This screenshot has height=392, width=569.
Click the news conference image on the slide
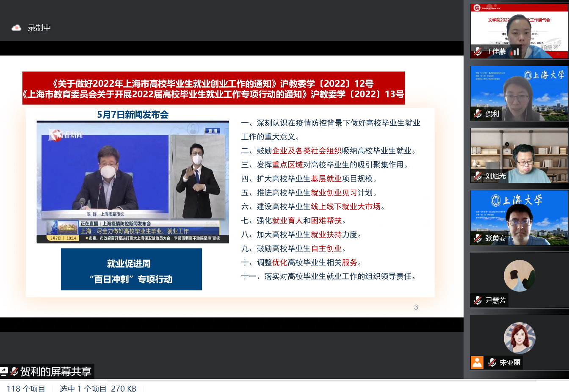[x=133, y=182]
